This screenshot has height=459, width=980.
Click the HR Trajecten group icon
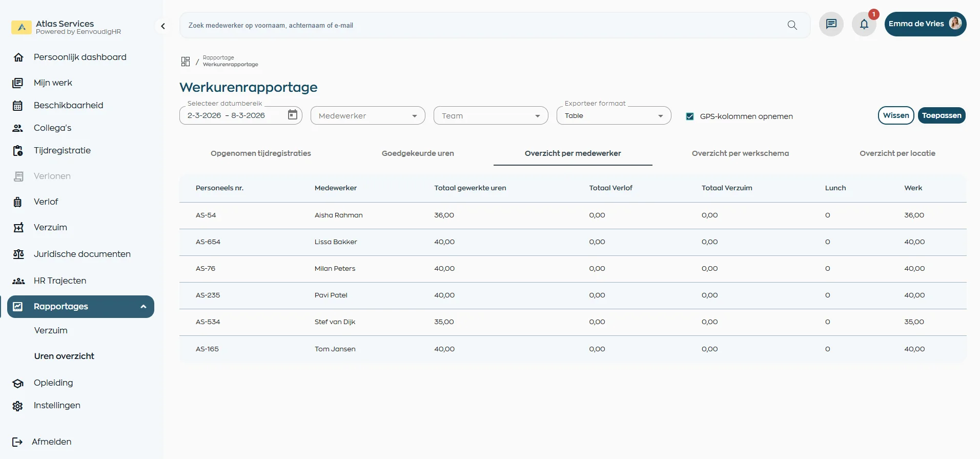[18, 281]
